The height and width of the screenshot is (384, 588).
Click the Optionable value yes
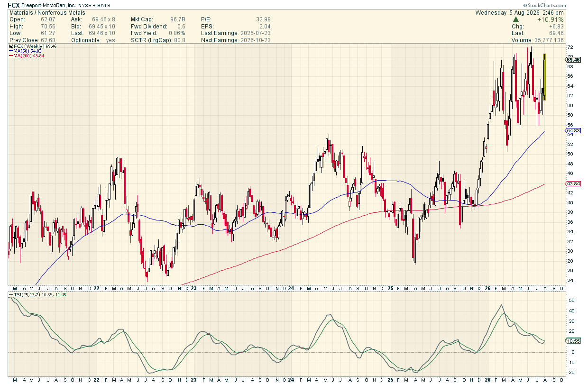pos(110,40)
